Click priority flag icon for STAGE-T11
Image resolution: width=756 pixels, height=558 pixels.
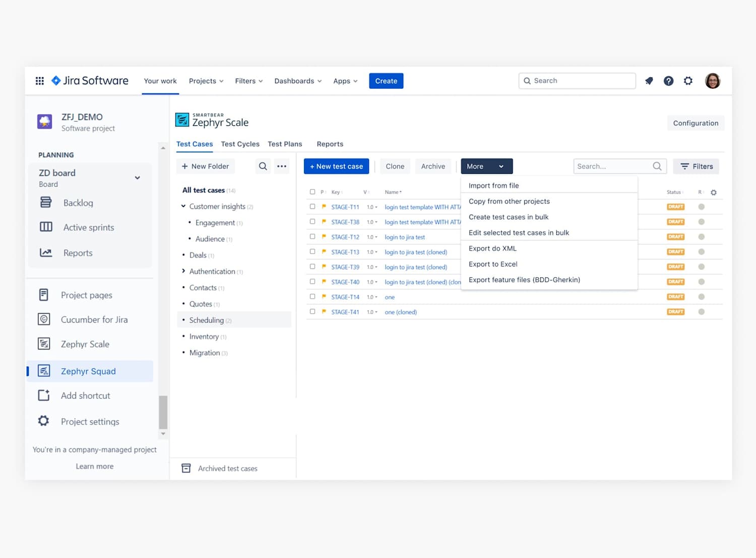[324, 206]
